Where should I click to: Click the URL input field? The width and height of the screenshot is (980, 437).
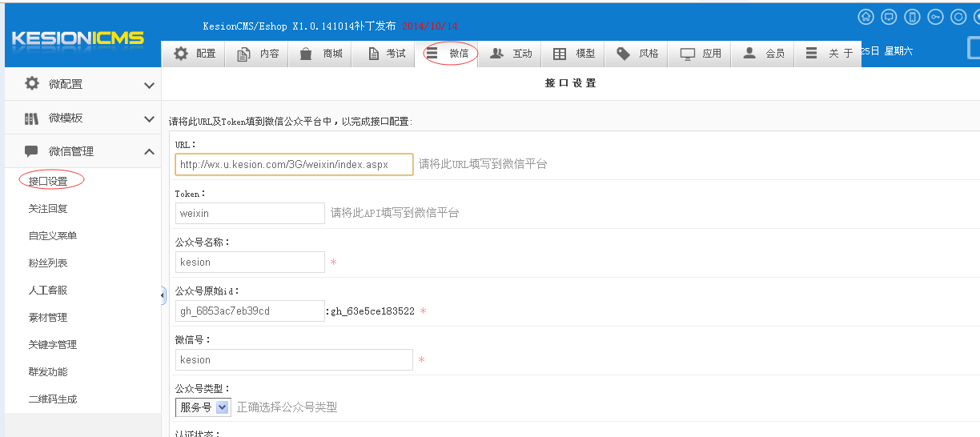(294, 164)
